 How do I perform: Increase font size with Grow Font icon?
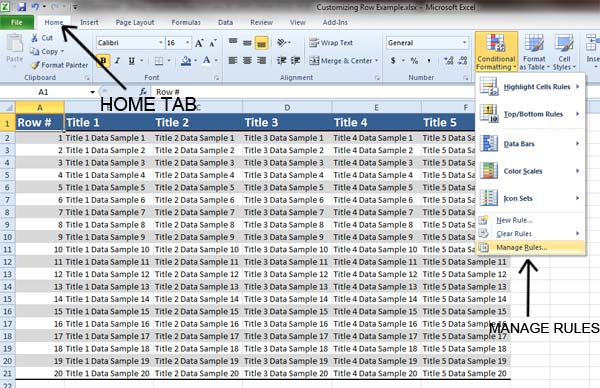point(199,43)
